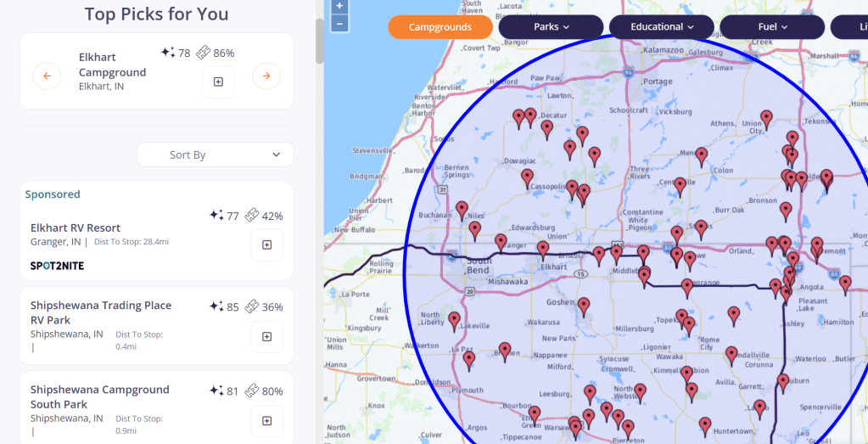868x444 pixels.
Task: Add Shipshewana Campground South Park
Action: point(266,420)
